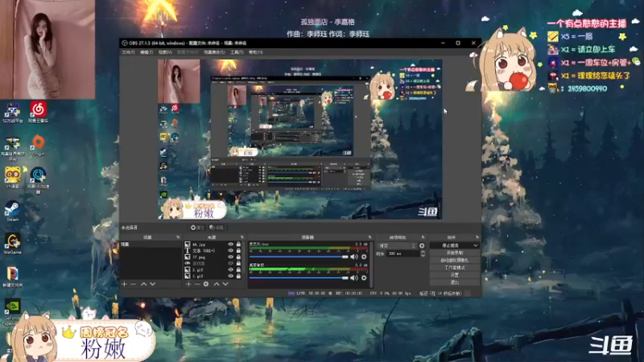Screen dimensions: 644x362
Task: Open the 文件(F) menu
Action: point(128,52)
